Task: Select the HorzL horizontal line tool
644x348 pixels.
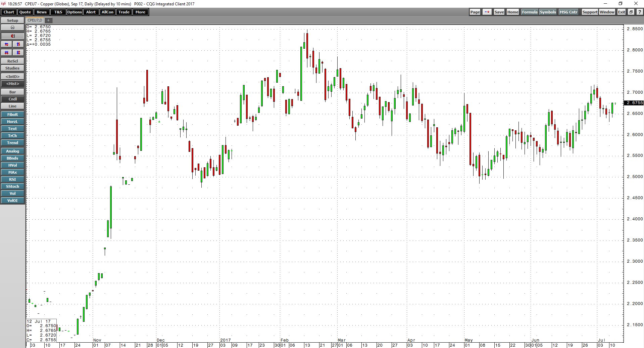Action: point(12,122)
